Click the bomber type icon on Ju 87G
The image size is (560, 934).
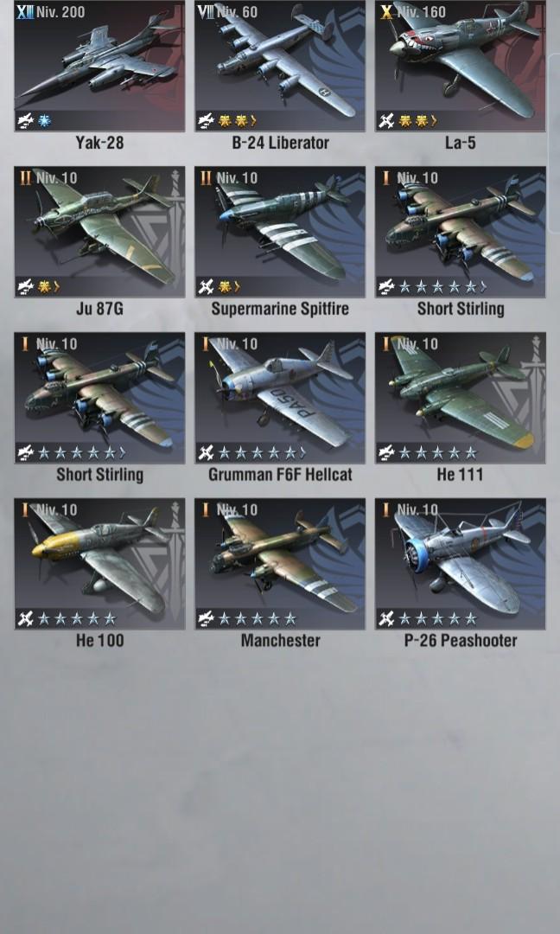pos(25,287)
